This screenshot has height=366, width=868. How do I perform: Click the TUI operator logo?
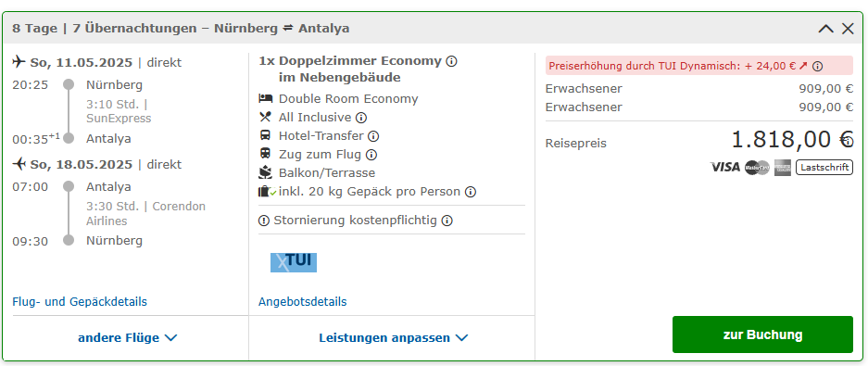tap(294, 262)
